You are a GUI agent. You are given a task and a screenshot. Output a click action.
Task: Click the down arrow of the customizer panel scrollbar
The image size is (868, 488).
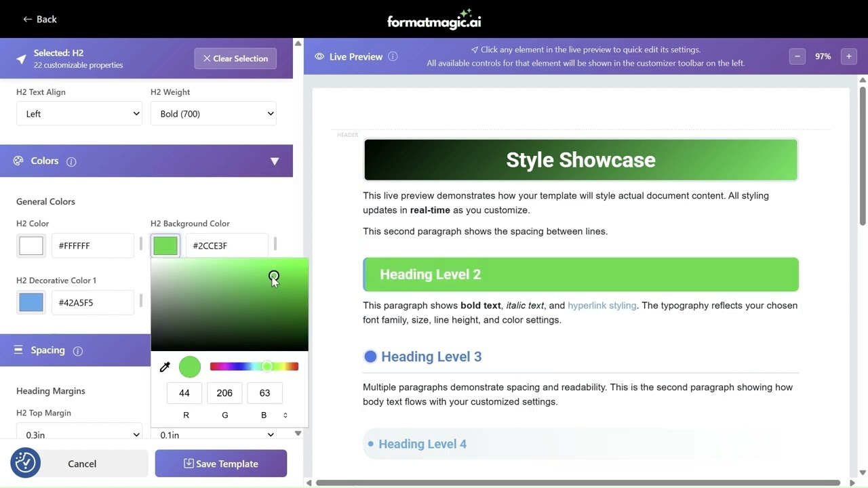pos(298,433)
